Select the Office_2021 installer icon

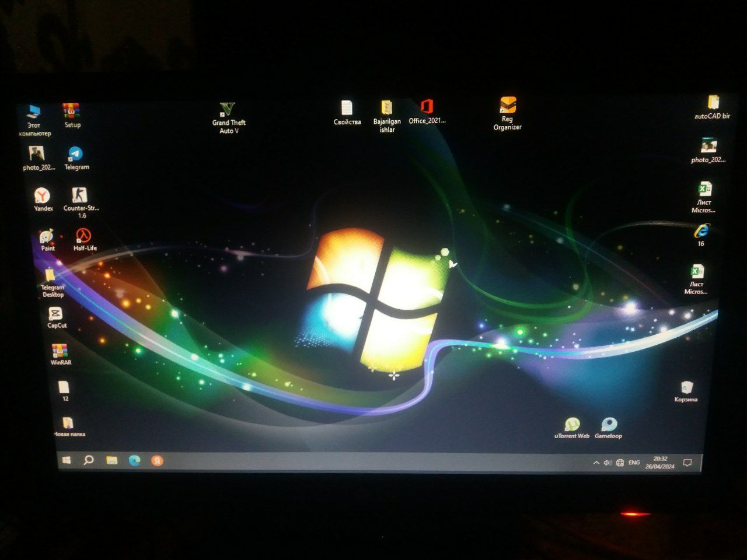tap(427, 111)
